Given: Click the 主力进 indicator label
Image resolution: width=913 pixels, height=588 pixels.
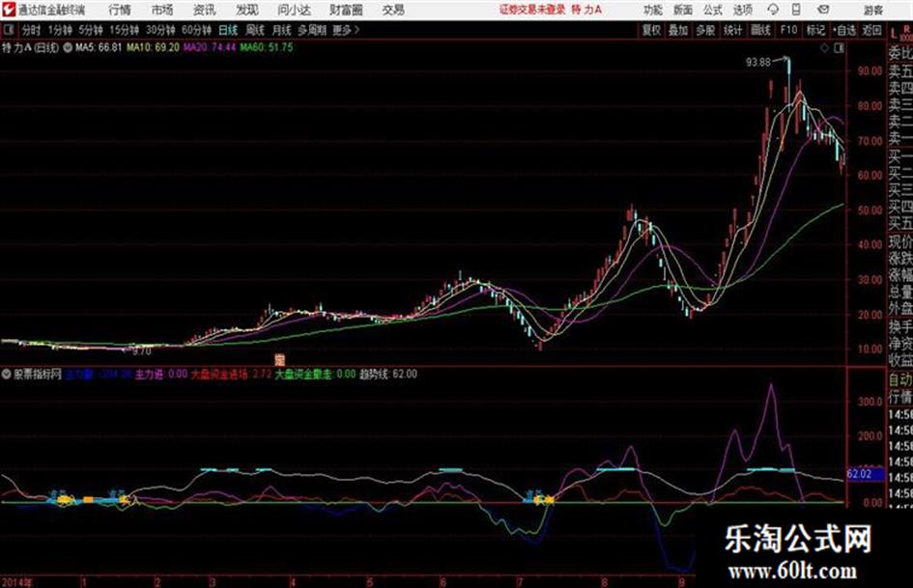Looking at the screenshot, I should tap(150, 374).
